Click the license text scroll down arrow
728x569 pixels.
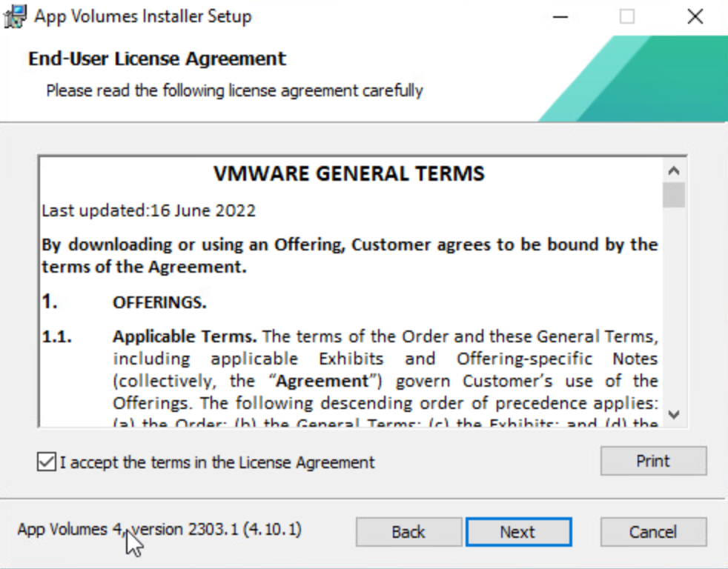pyautogui.click(x=673, y=414)
